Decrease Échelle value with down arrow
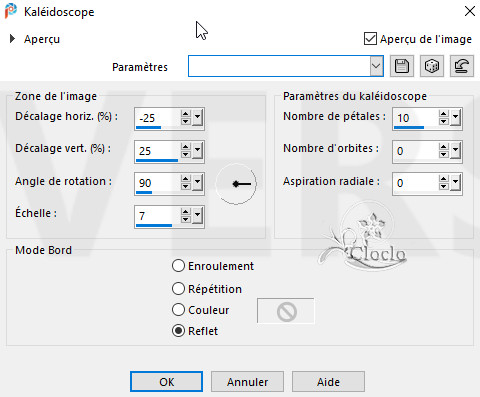Screen dimensions: 480x397 pos(186,220)
